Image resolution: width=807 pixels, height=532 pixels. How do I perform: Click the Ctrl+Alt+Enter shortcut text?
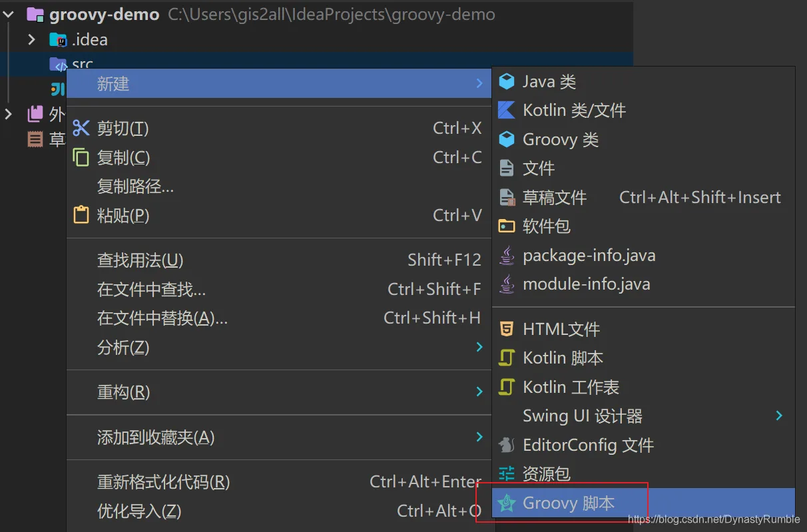425,481
